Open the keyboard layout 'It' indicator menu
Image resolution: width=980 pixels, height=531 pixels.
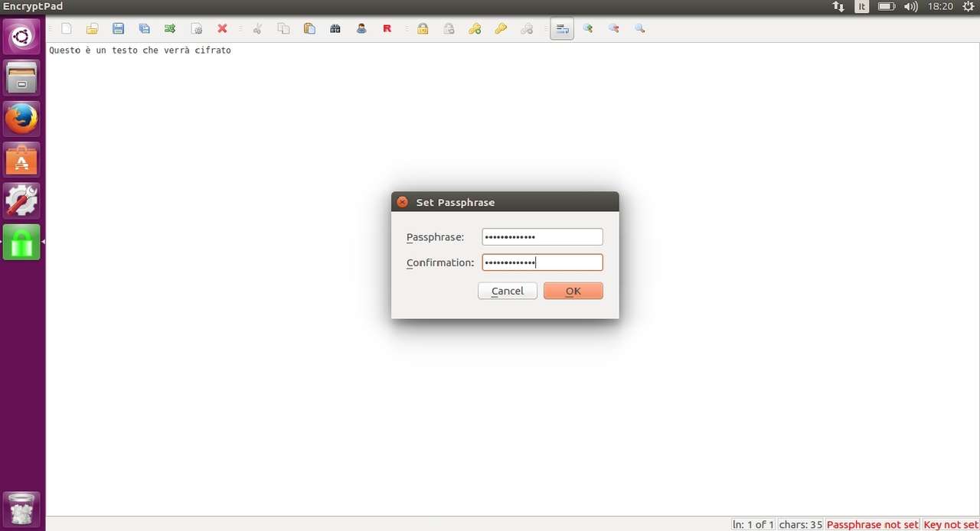pyautogui.click(x=862, y=7)
